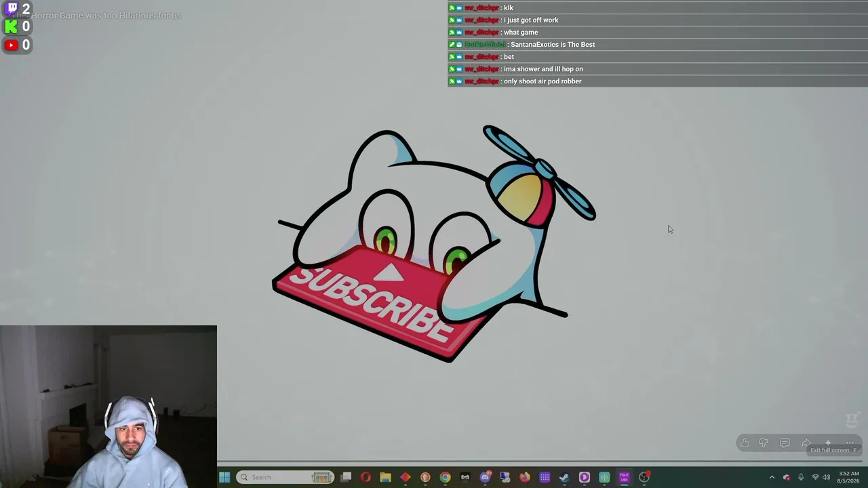
Task: Open Wi-Fi network settings in the tray
Action: (815, 477)
